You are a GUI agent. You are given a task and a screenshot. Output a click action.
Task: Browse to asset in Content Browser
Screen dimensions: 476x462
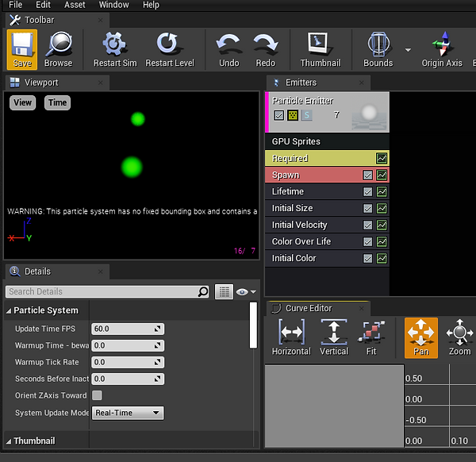(x=58, y=49)
